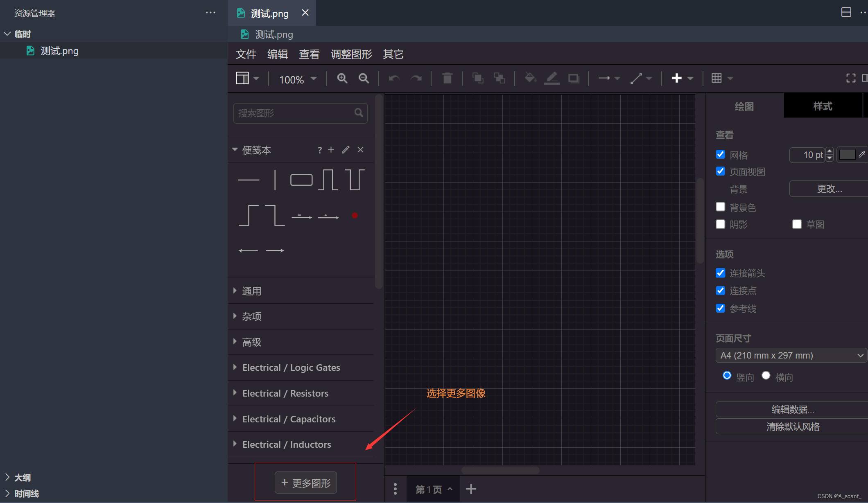Click the Undo icon

click(393, 78)
